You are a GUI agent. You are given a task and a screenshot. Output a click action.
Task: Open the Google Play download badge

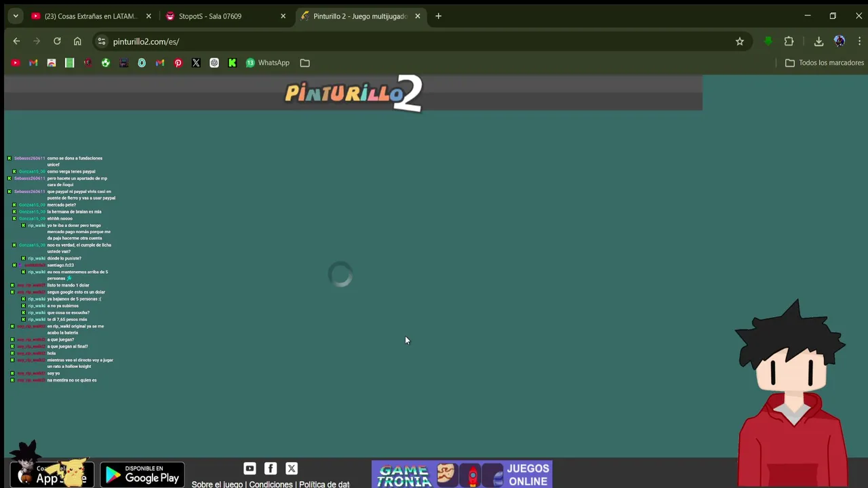[142, 475]
